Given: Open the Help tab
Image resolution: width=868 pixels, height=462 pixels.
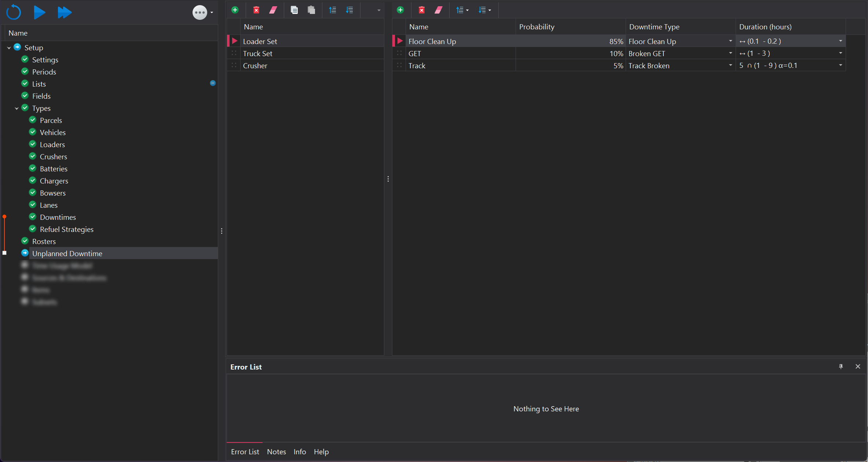Looking at the screenshot, I should [x=321, y=452].
